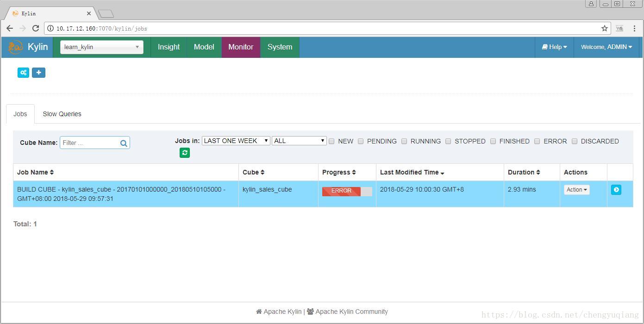644x324 pixels.
Task: Toggle the NEW status checkbox
Action: coord(331,141)
